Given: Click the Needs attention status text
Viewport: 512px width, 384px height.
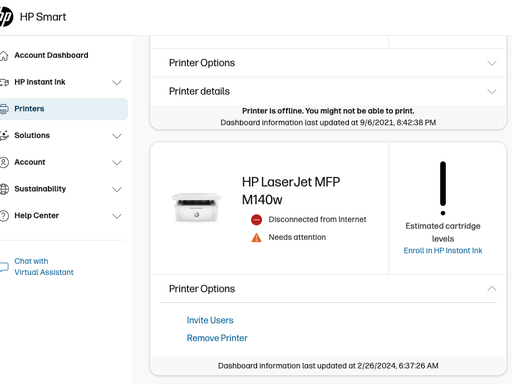Looking at the screenshot, I should (x=297, y=237).
